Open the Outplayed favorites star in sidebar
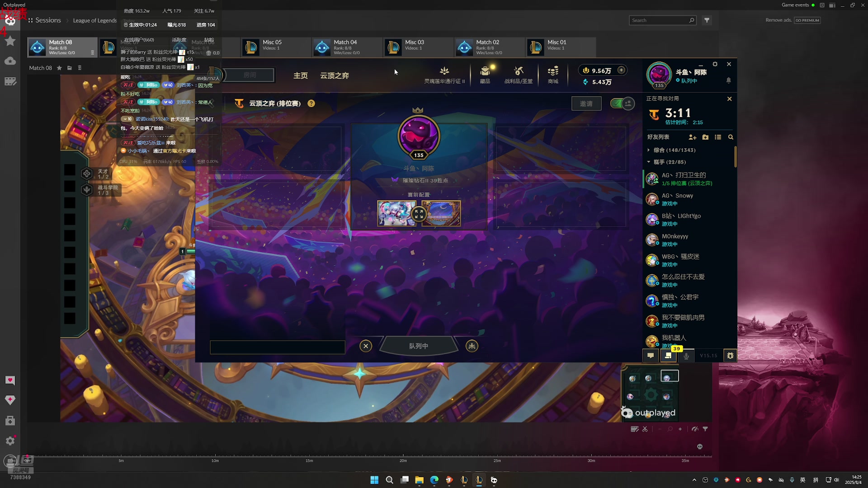Screen dimensions: 868x488 (x=10, y=41)
